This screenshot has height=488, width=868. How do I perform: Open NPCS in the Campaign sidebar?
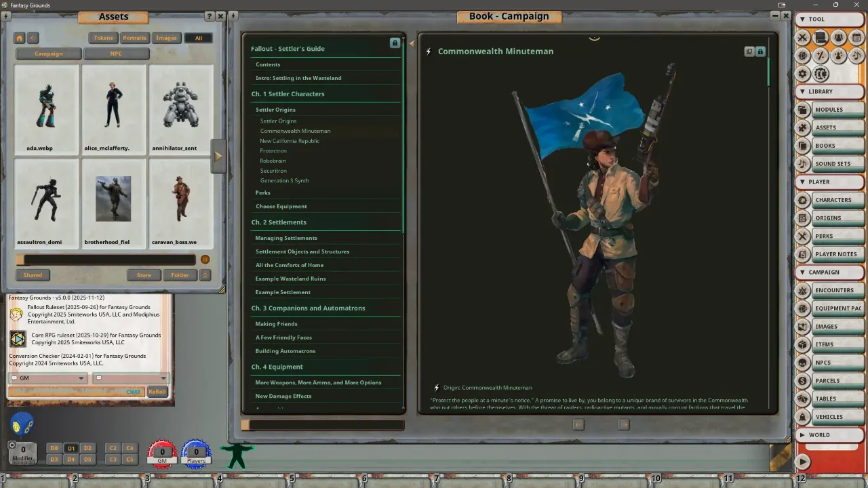coord(829,363)
